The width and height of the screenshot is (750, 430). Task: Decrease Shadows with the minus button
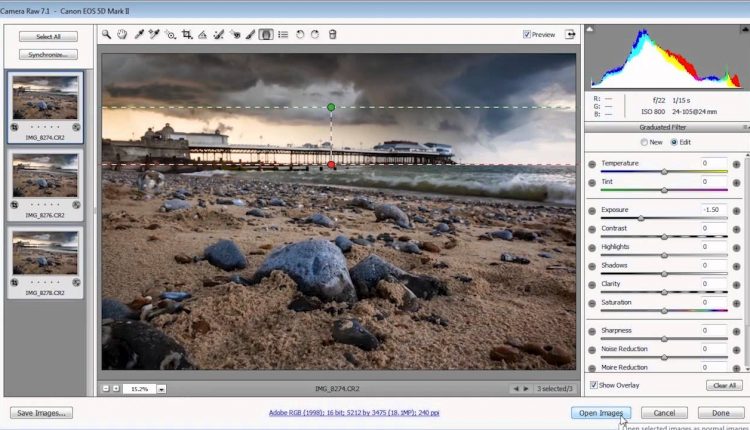(x=592, y=266)
